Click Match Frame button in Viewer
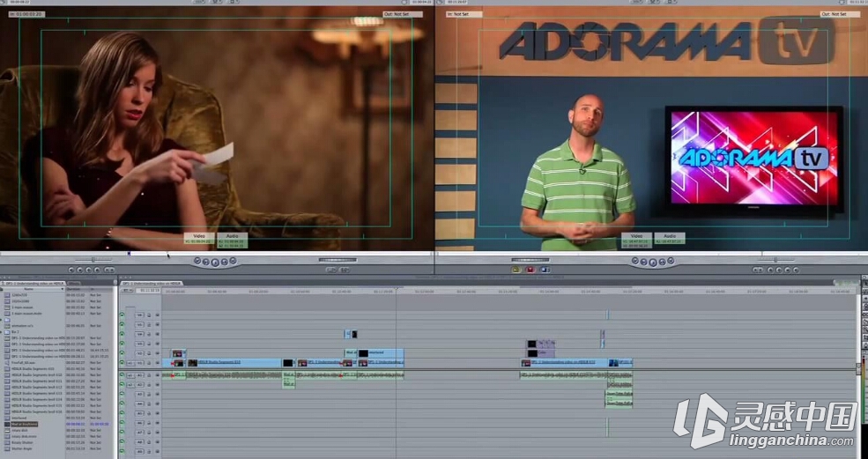Viewport: 868px width, 459px height. (71, 270)
